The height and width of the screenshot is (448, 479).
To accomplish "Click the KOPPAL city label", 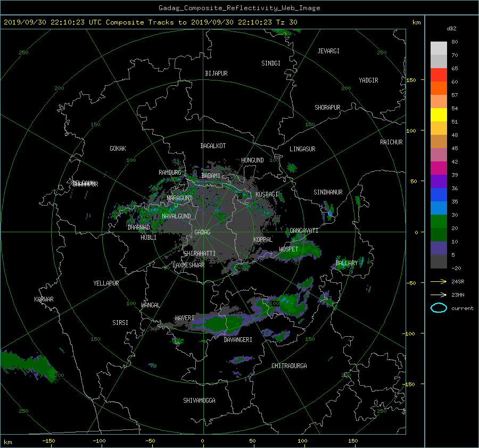I will [263, 240].
